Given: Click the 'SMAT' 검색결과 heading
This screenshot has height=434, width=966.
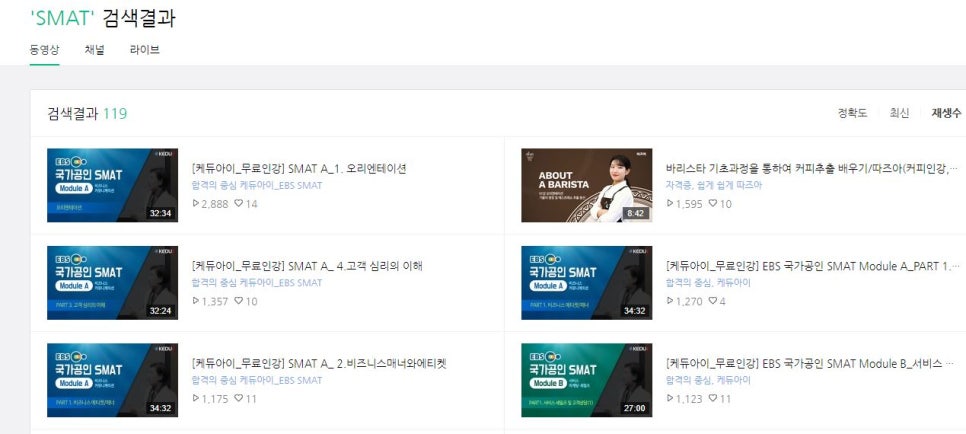Looking at the screenshot, I should [x=102, y=18].
